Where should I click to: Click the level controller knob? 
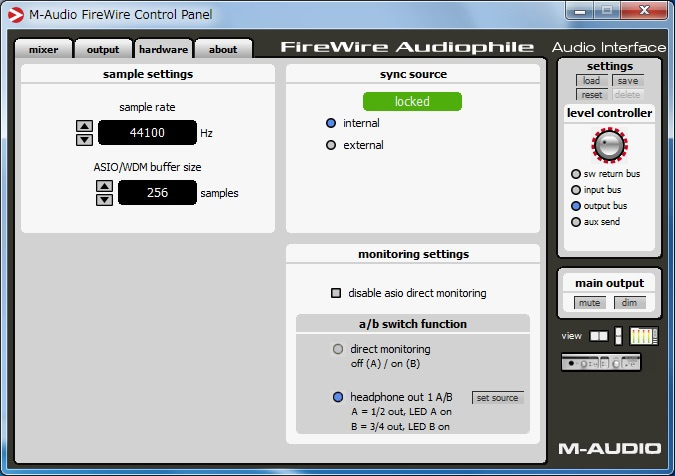coord(610,145)
